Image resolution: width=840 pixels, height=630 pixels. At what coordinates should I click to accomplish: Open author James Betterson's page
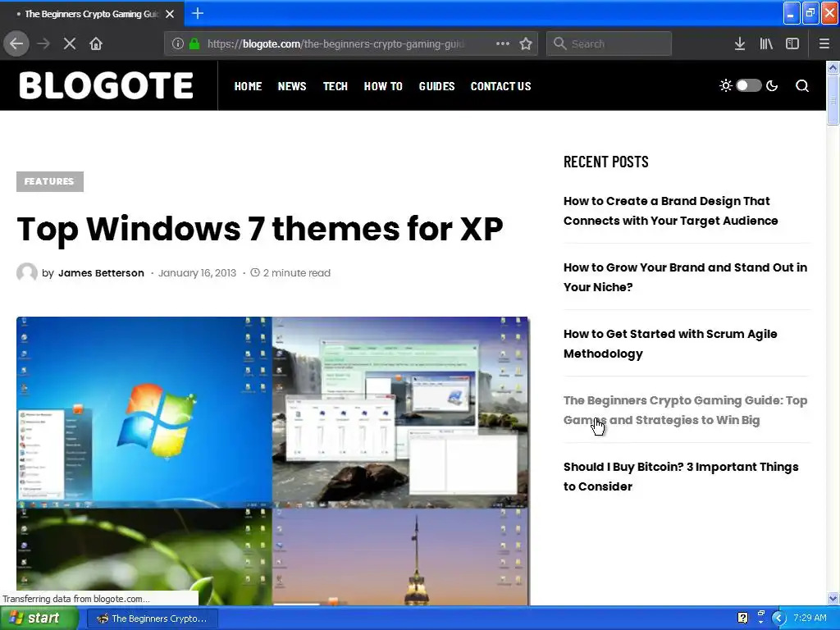click(101, 272)
